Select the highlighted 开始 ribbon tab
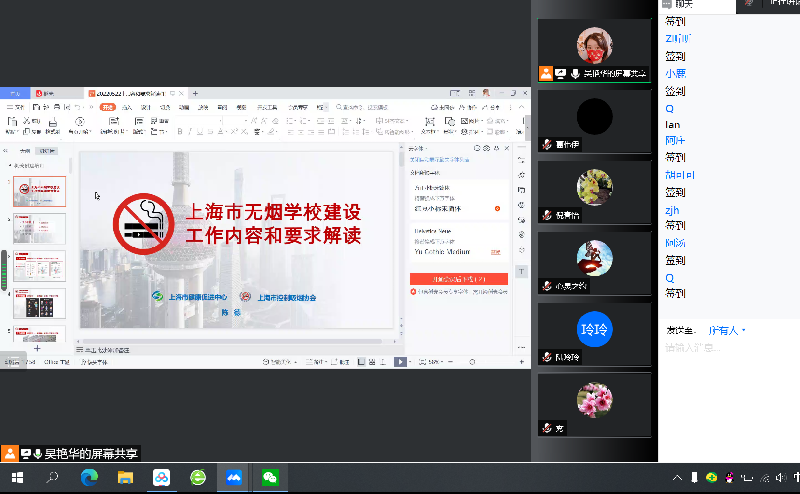The height and width of the screenshot is (494, 800). tap(108, 107)
